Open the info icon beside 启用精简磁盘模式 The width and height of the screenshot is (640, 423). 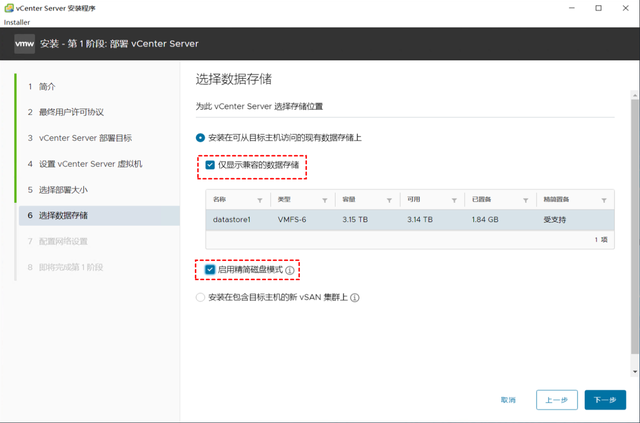point(290,270)
